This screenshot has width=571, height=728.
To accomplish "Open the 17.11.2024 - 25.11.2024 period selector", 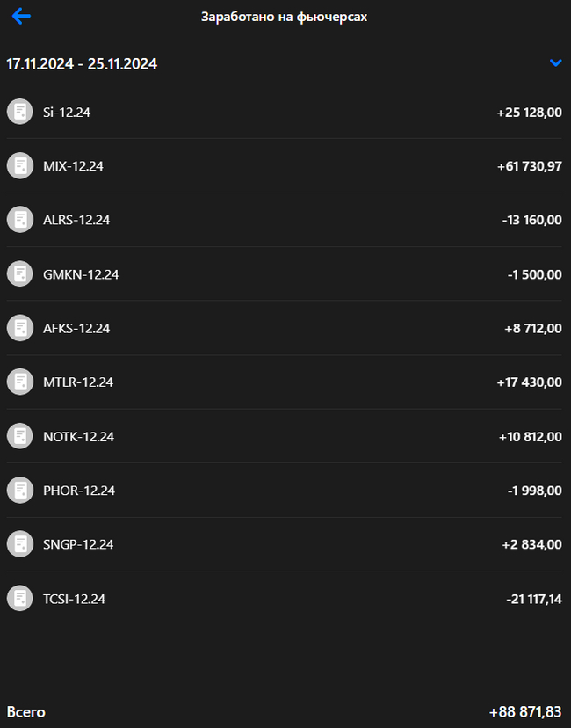I will click(82, 64).
